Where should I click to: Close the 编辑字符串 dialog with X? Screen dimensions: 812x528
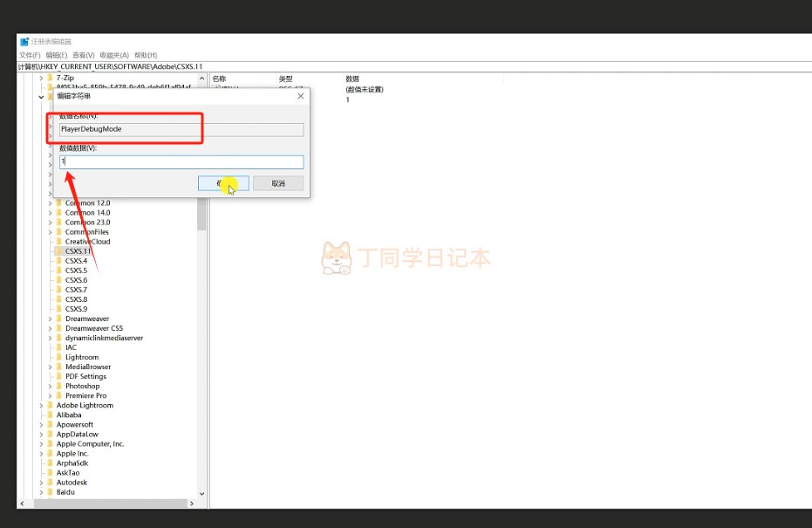(301, 96)
